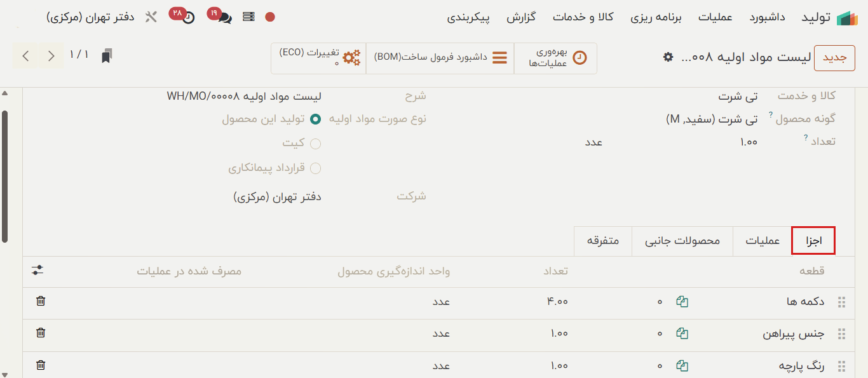
Task: Open the کالا و خدمات menu
Action: click(x=583, y=17)
